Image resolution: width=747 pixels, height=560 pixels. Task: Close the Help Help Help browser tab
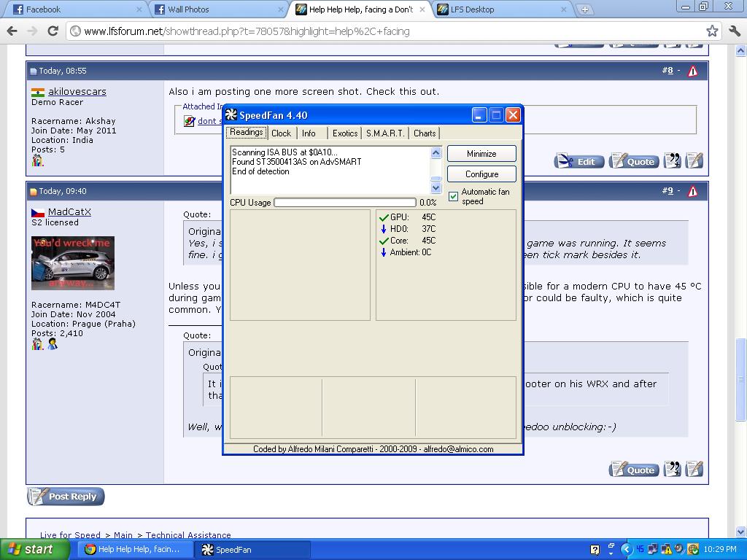click(422, 9)
